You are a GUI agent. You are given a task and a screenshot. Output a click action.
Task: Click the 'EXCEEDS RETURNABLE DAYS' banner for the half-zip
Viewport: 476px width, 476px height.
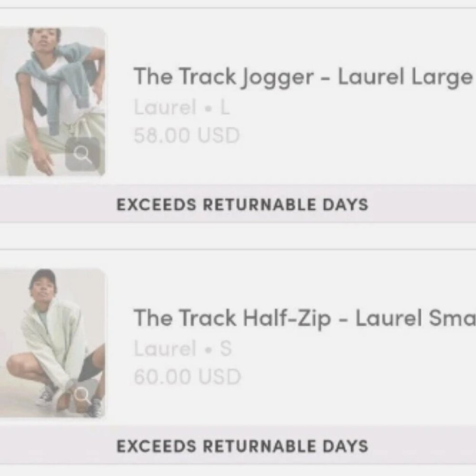(243, 446)
